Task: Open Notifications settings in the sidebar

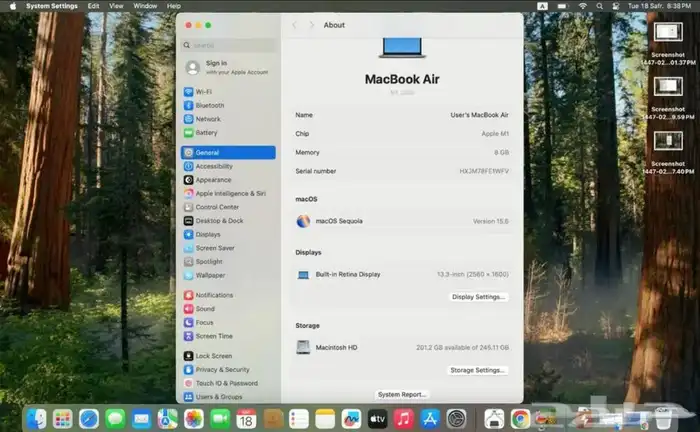Action: point(228,295)
